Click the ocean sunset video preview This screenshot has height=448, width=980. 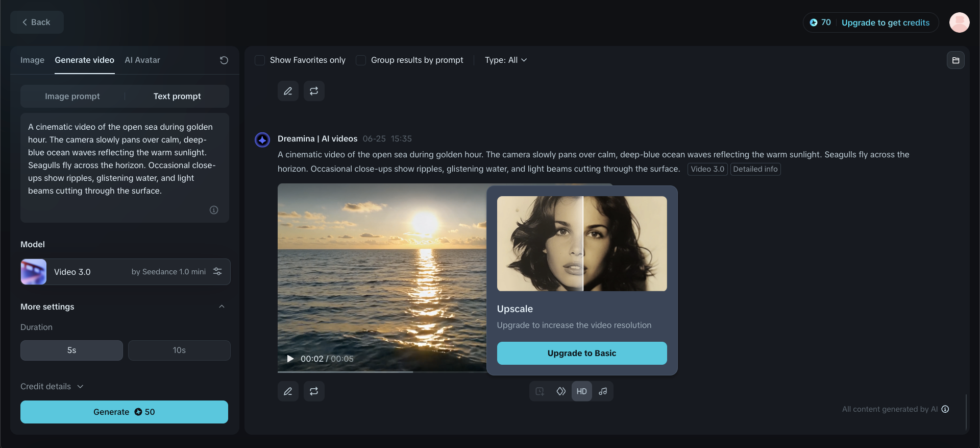point(382,277)
